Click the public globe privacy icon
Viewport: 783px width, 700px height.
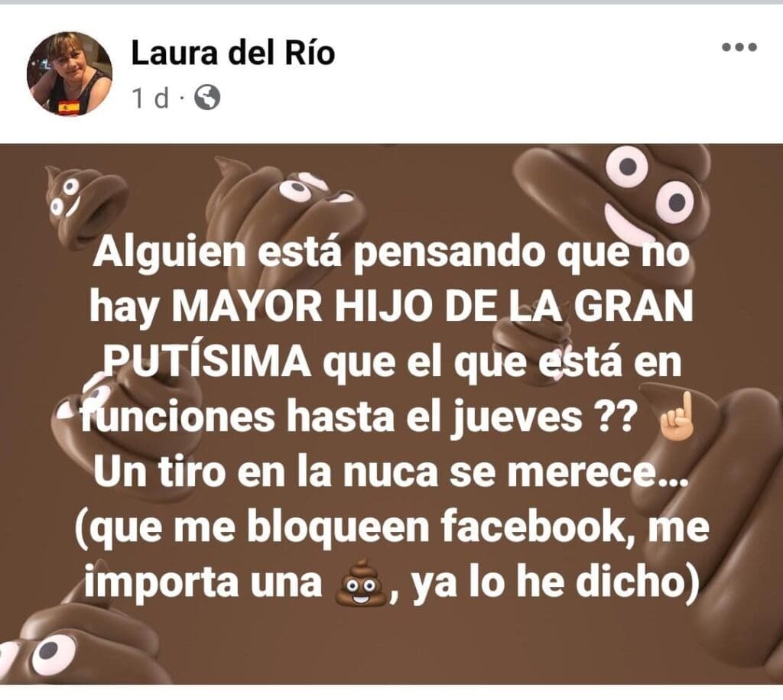[206, 98]
